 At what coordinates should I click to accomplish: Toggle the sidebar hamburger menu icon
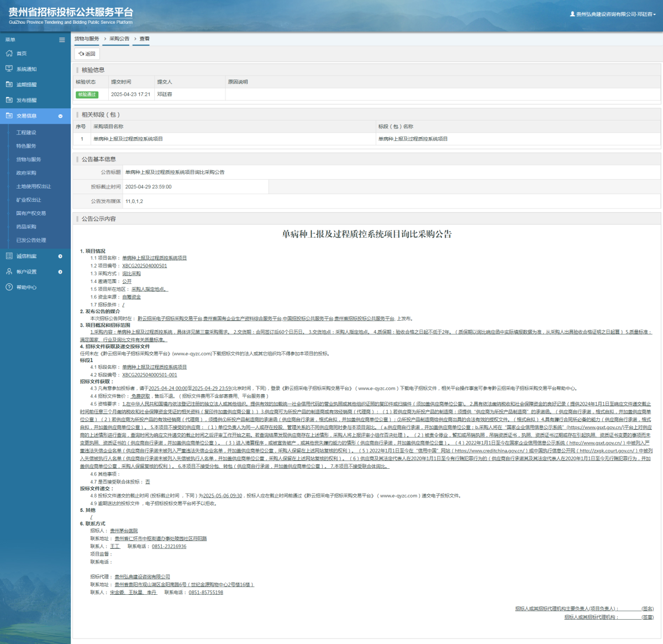click(62, 40)
